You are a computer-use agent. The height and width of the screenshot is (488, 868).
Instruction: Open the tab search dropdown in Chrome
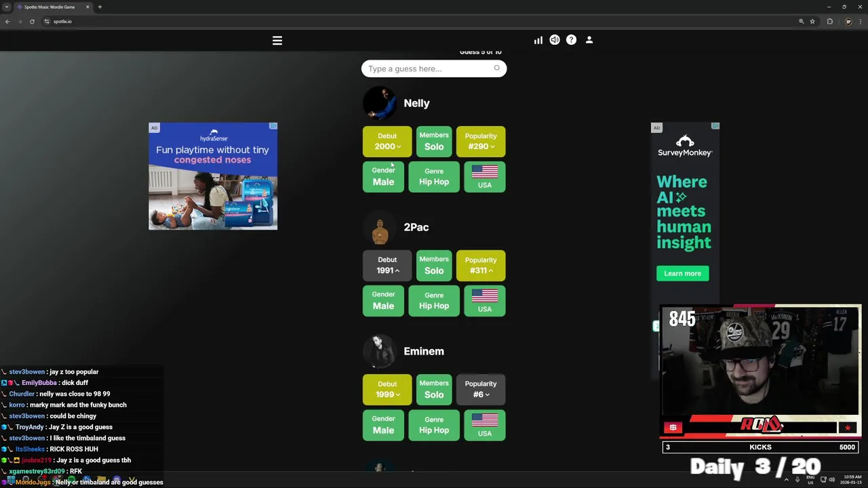point(7,7)
